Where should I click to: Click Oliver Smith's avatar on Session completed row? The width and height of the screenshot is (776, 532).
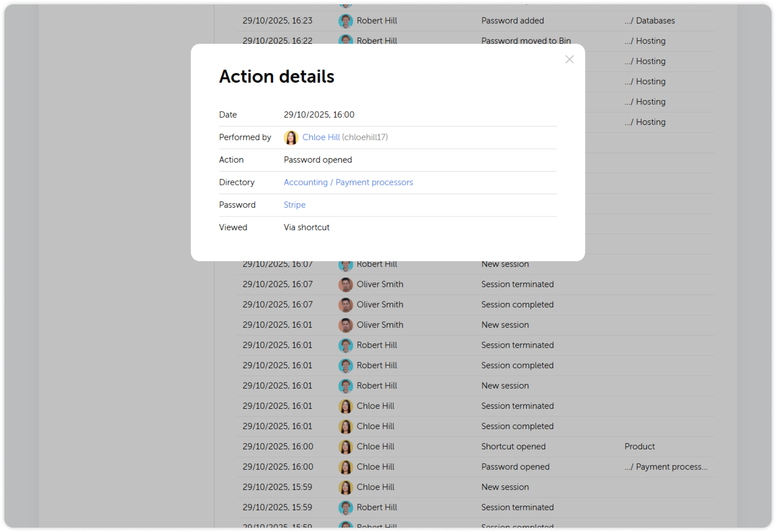[345, 304]
